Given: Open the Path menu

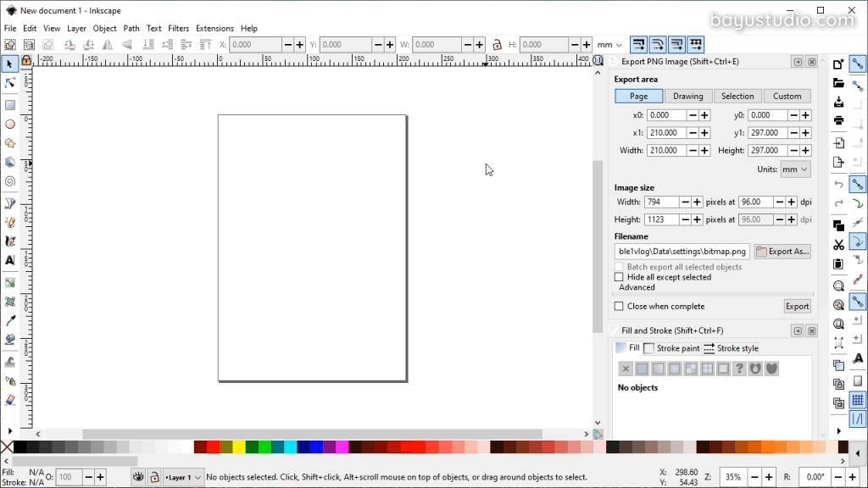Looking at the screenshot, I should pyautogui.click(x=131, y=28).
